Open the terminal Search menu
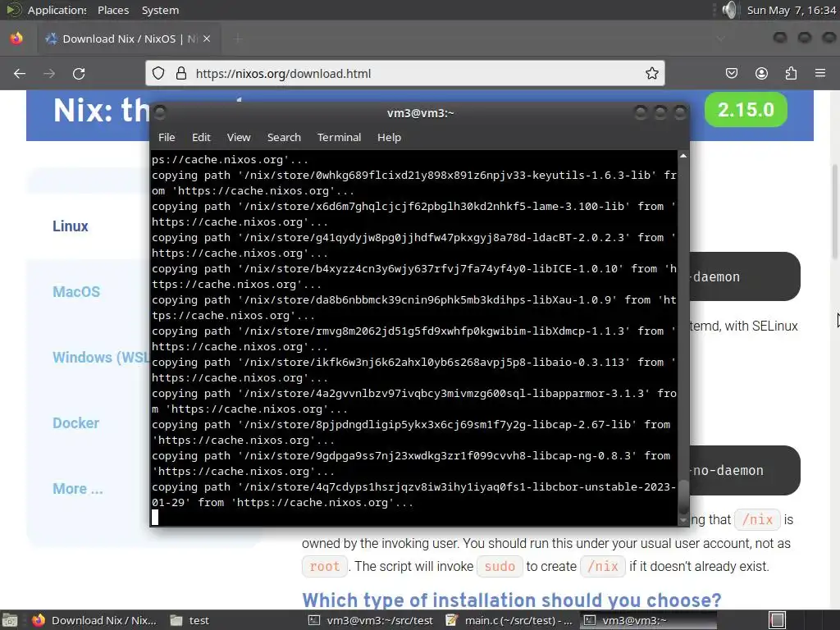Screen dimensions: 840x630 click(284, 137)
